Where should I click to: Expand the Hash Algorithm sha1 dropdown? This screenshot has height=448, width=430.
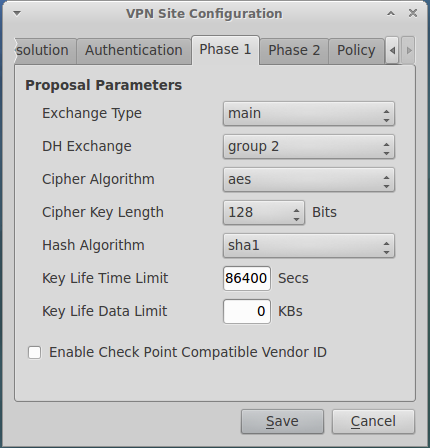tap(309, 246)
